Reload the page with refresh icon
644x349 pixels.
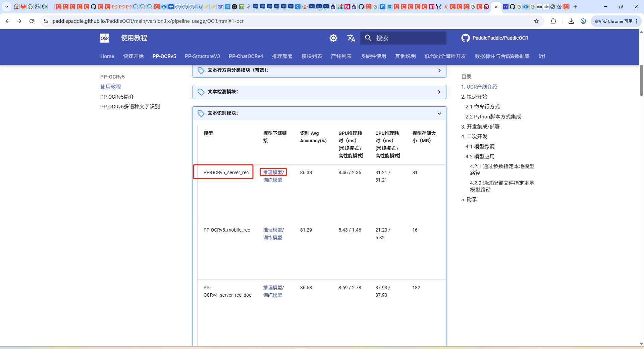(32, 21)
